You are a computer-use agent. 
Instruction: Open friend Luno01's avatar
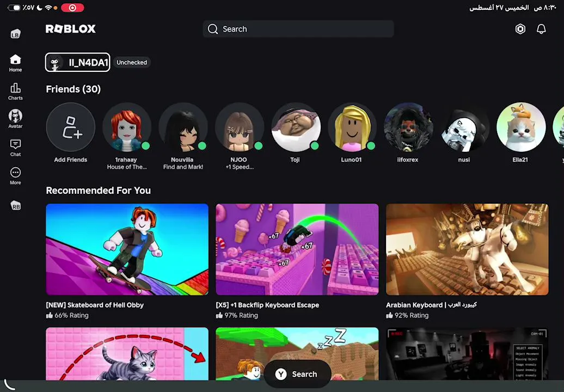pos(352,127)
